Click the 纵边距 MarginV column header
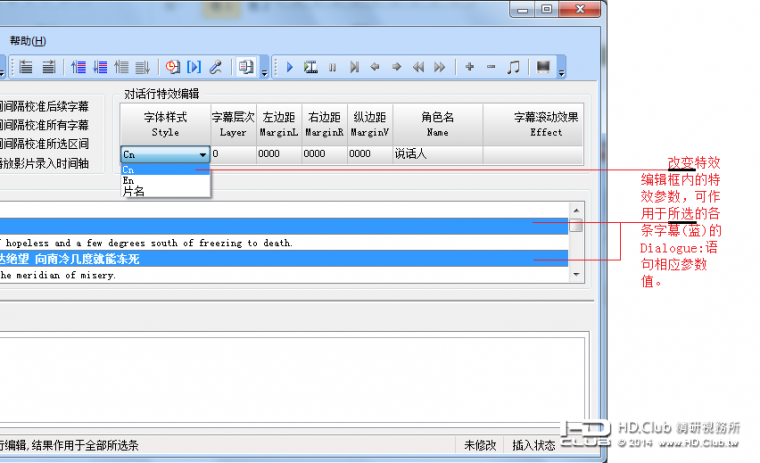Image resolution: width=760 pixels, height=463 pixels. point(370,125)
